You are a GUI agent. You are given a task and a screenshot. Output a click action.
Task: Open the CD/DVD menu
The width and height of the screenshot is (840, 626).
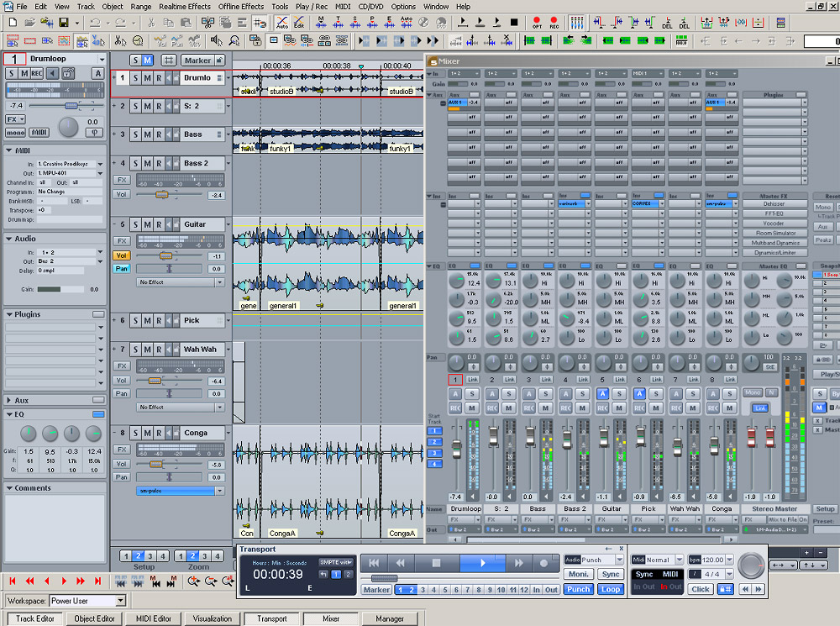(x=370, y=7)
